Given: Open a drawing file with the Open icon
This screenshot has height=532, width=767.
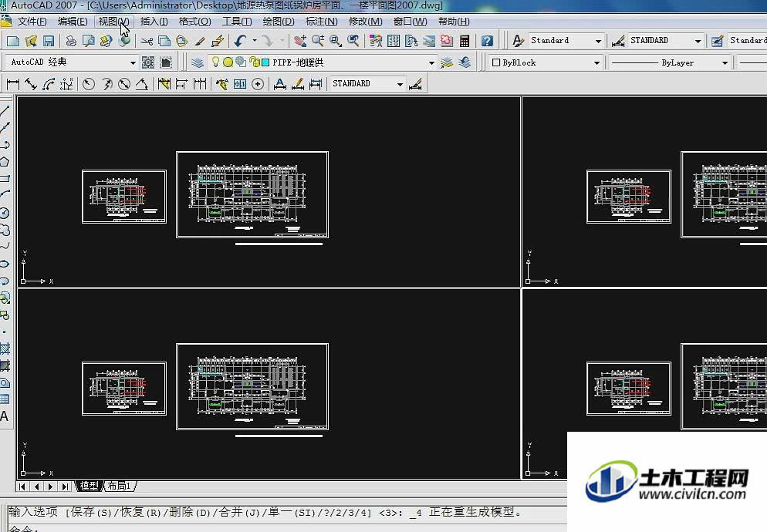Looking at the screenshot, I should (31, 41).
